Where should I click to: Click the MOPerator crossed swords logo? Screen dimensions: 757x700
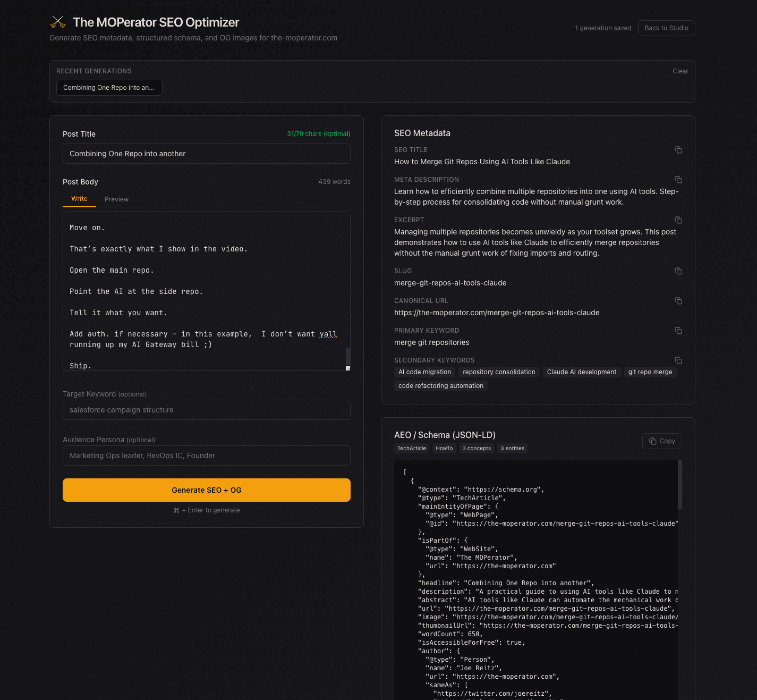click(x=58, y=22)
